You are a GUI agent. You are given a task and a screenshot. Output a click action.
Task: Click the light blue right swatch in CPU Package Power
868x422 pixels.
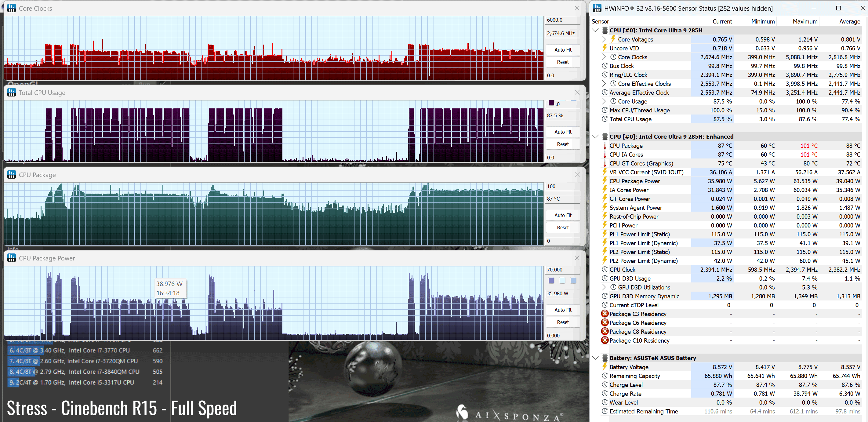pyautogui.click(x=573, y=280)
